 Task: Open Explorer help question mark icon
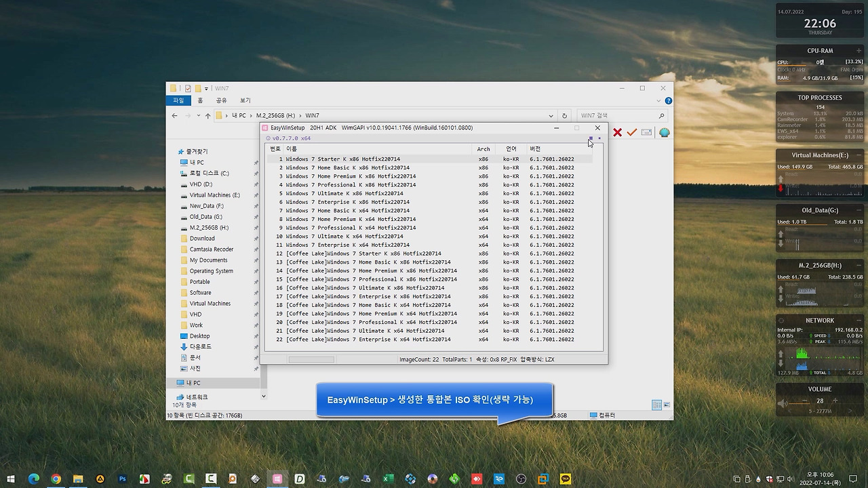(668, 100)
